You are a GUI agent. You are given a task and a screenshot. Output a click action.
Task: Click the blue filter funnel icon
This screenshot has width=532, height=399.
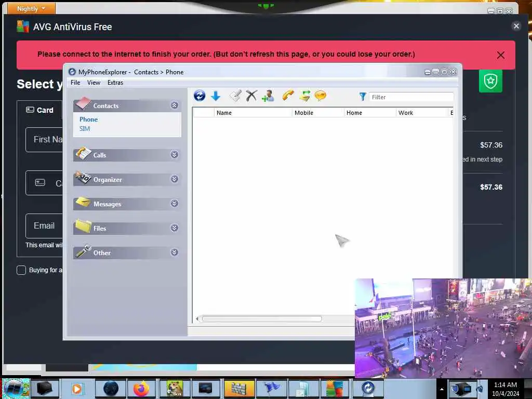362,97
